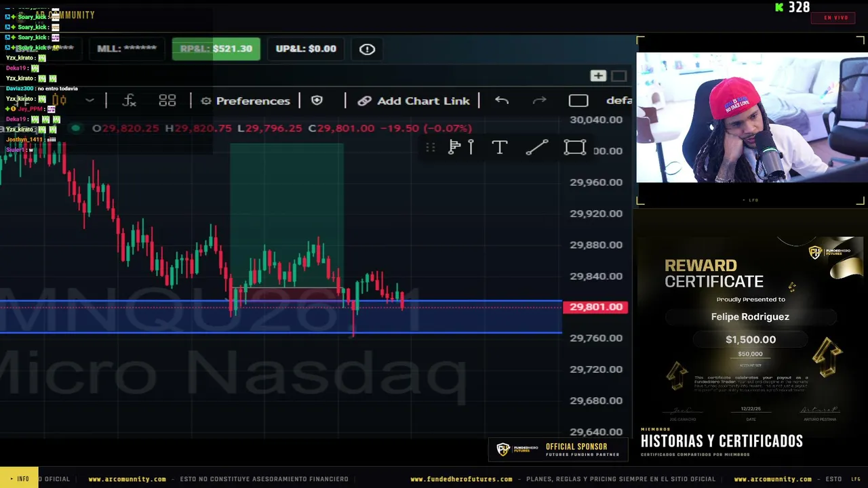Image resolution: width=868 pixels, height=488 pixels.
Task: Click the 29,960.00 price axis label
Action: coord(596,182)
